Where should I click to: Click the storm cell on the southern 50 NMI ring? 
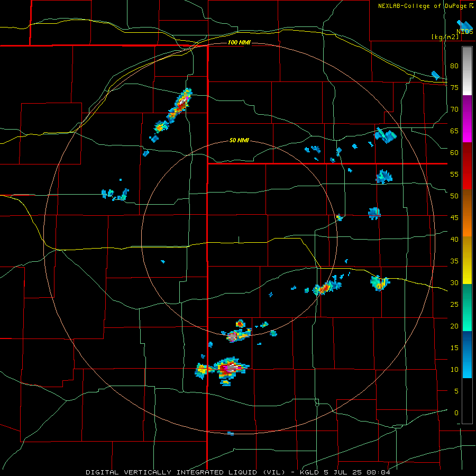tap(239, 335)
